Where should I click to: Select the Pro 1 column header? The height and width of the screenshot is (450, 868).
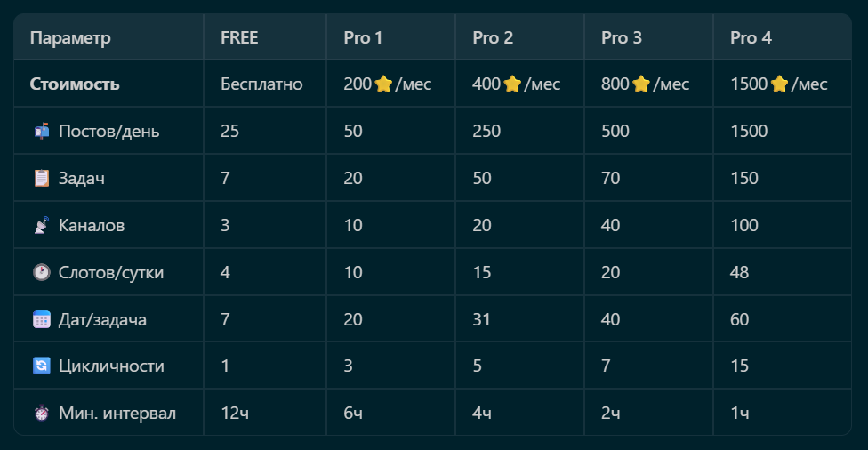[x=364, y=38]
